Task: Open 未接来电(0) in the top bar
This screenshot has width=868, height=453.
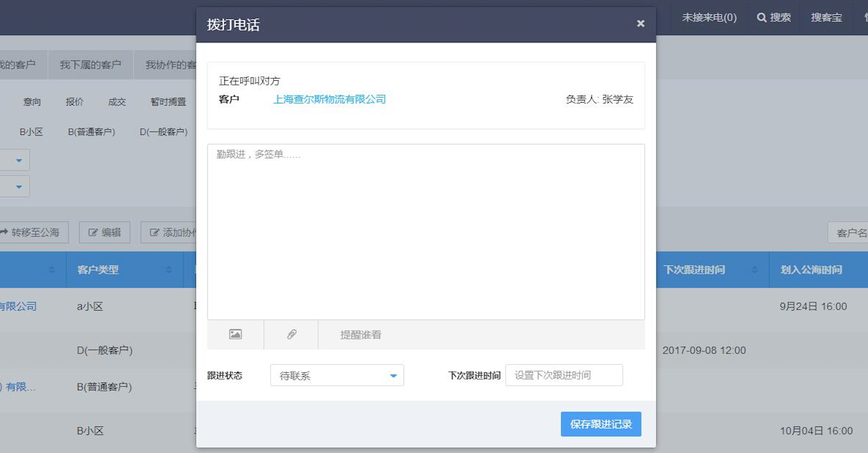Action: coord(709,18)
